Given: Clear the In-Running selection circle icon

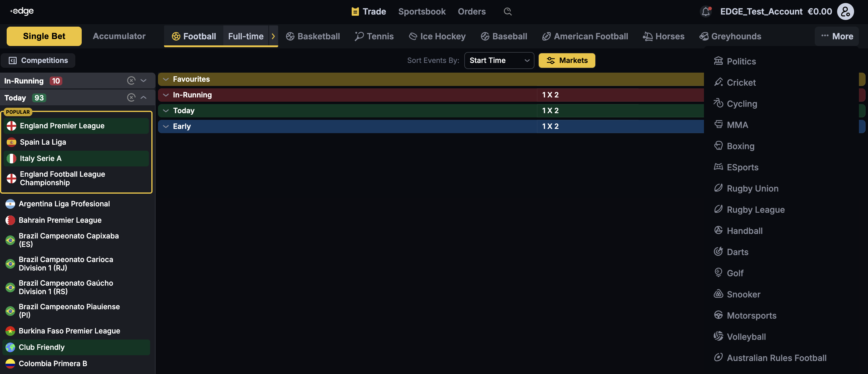Looking at the screenshot, I should 131,80.
